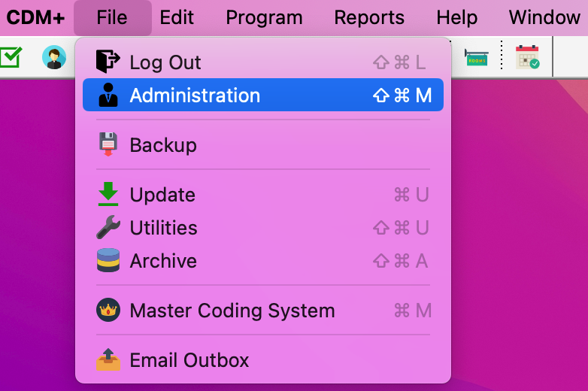The image size is (588, 391).
Task: Click the Backup floppy disk icon
Action: 108,144
